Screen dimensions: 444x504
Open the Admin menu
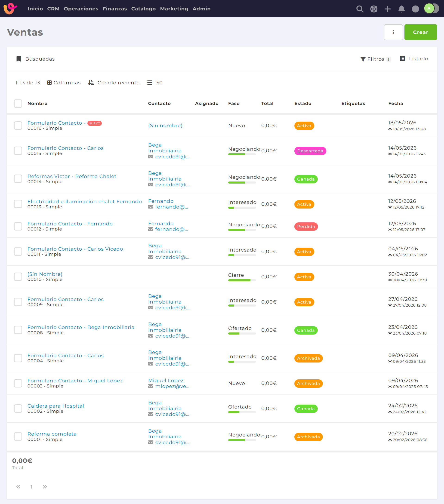pos(201,9)
